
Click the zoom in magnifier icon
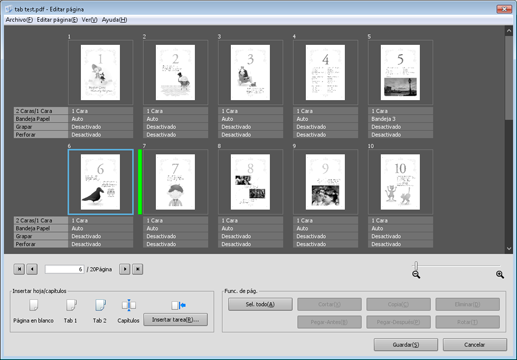(x=500, y=275)
